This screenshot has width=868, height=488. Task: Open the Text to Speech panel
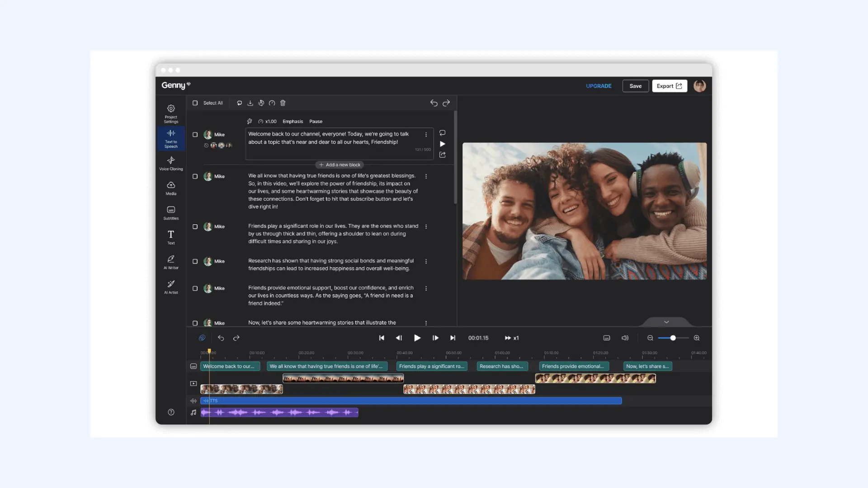tap(171, 139)
